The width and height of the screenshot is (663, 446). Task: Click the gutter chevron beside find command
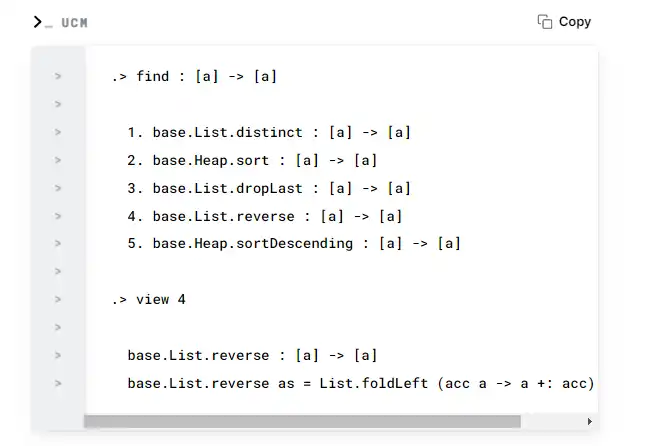[58, 76]
